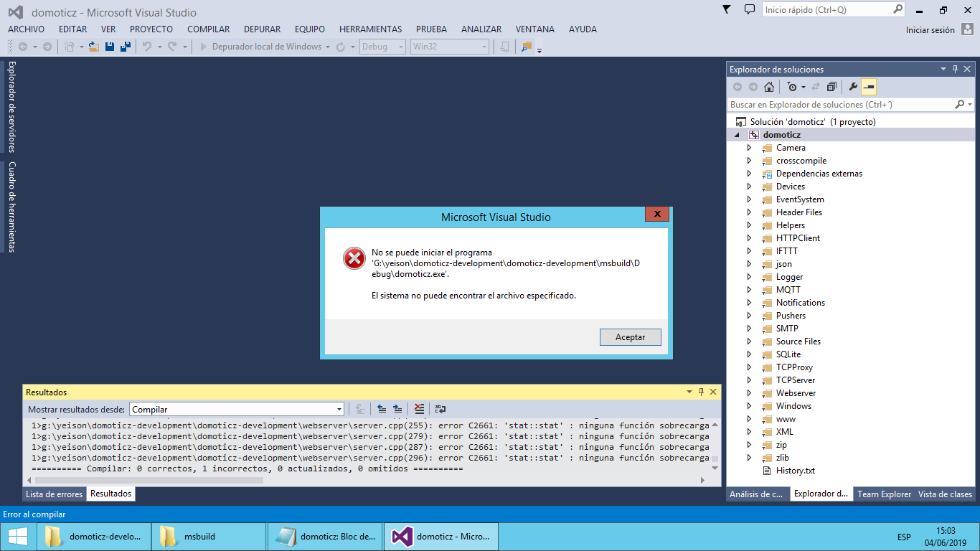Screen dimensions: 980x551
Task: Open the HERRAMIENTAS menu
Action: coord(371,29)
